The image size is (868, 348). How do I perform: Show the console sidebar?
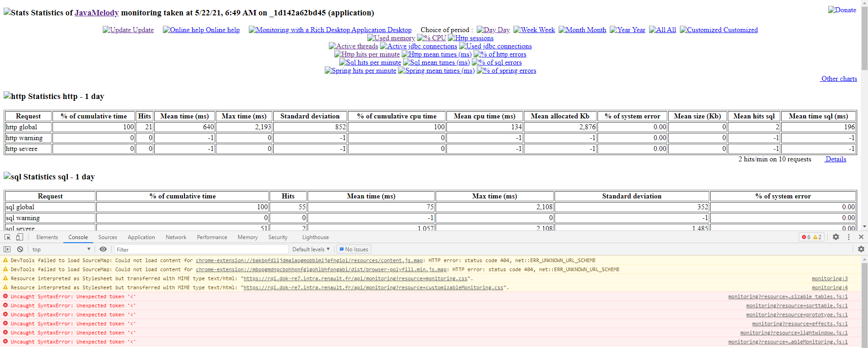7,249
